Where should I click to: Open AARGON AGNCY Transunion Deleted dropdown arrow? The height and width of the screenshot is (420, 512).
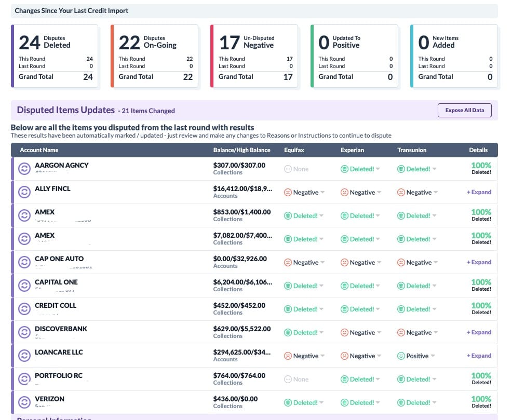[x=434, y=169]
